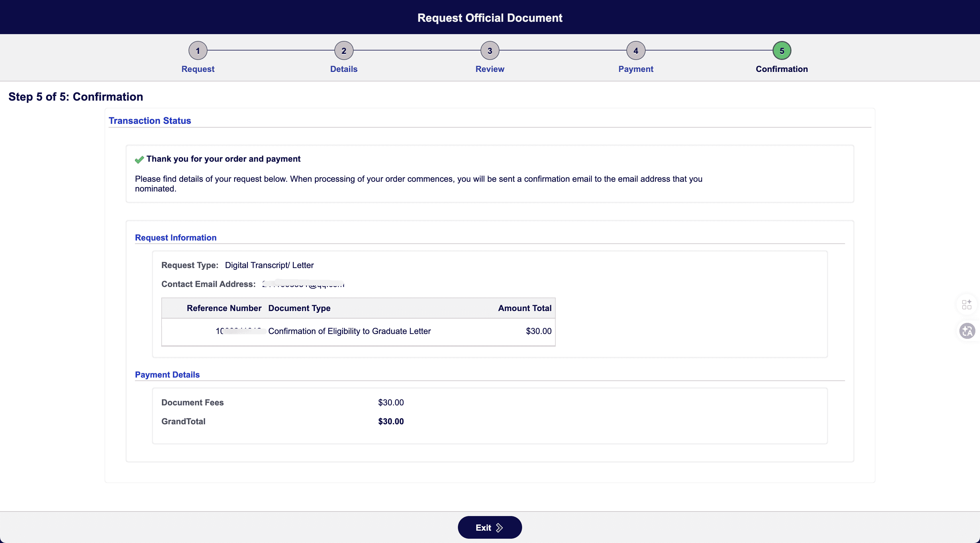Open the floating AI apps grid icon
980x543 pixels.
[967, 304]
